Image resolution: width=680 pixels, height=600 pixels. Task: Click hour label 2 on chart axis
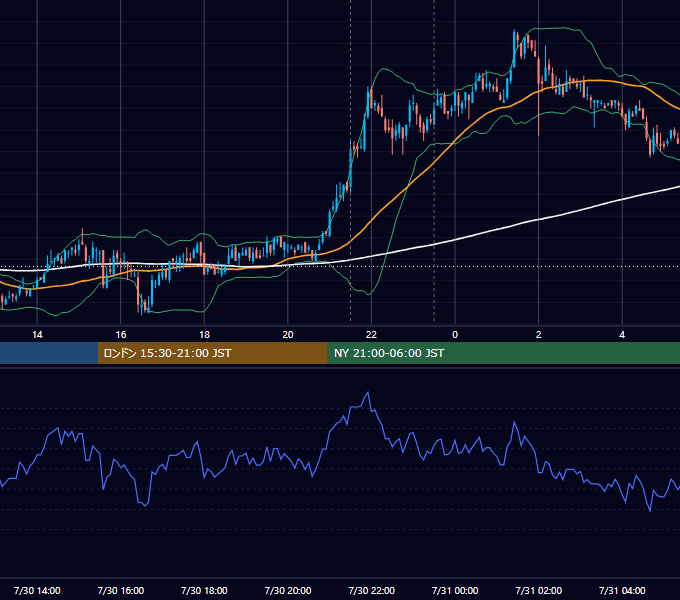(x=538, y=335)
